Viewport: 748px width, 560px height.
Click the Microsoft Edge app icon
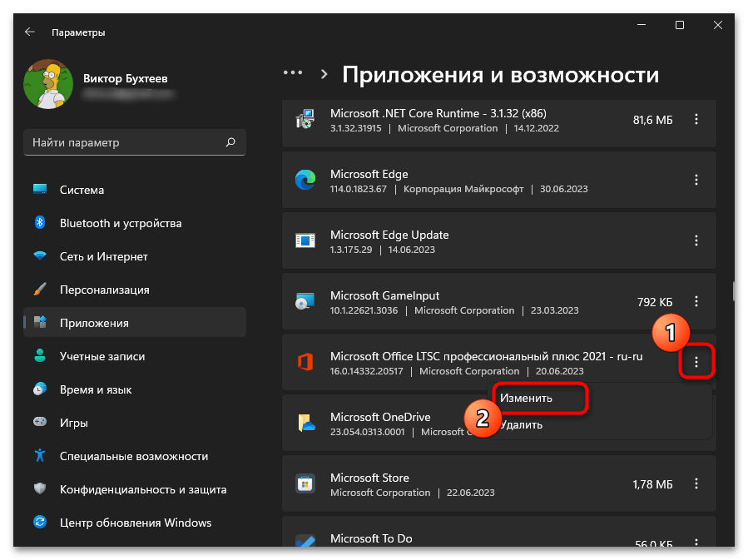[x=305, y=180]
